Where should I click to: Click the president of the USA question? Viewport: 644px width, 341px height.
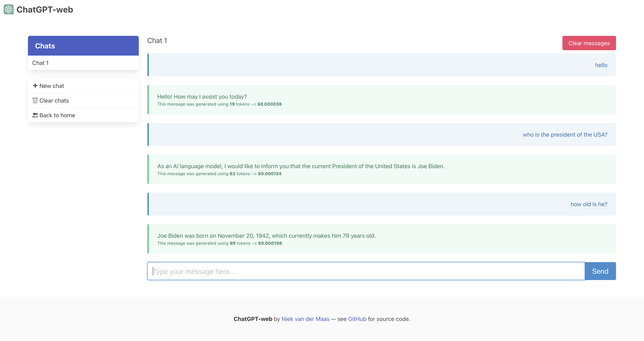[x=565, y=135]
